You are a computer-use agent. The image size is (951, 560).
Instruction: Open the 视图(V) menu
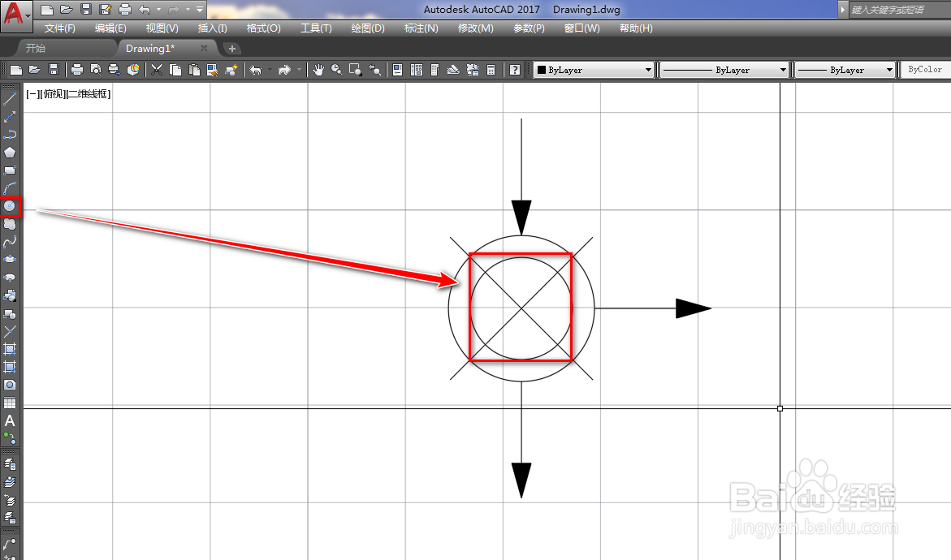pyautogui.click(x=162, y=28)
